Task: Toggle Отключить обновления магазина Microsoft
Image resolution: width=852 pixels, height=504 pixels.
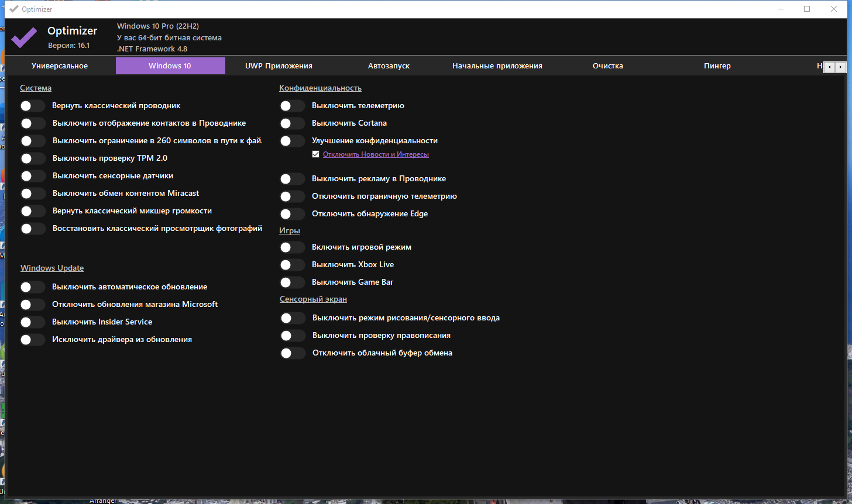Action: tap(33, 305)
